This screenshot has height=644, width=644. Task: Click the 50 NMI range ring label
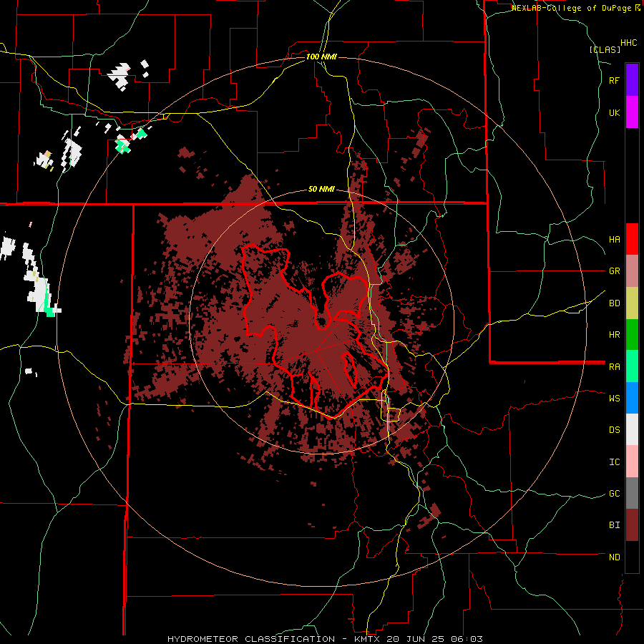point(321,190)
